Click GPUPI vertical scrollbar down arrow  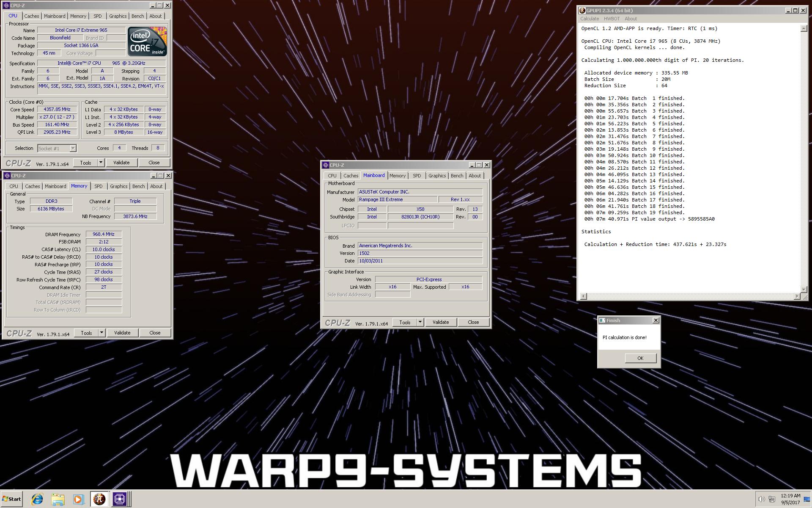(804, 289)
